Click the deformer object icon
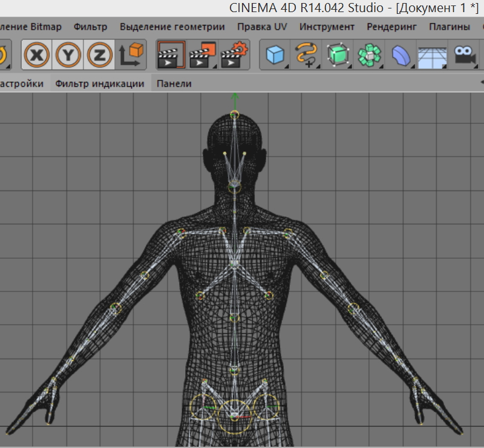 pos(401,55)
